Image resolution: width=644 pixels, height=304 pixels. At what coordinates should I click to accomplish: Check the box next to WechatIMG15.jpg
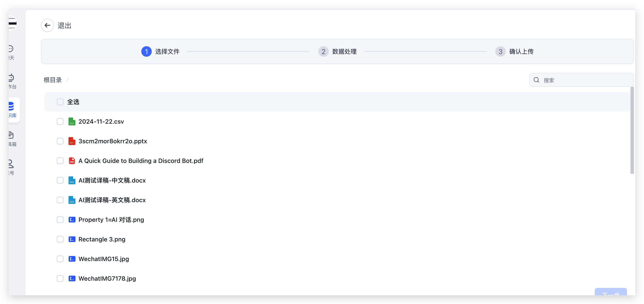[60, 259]
